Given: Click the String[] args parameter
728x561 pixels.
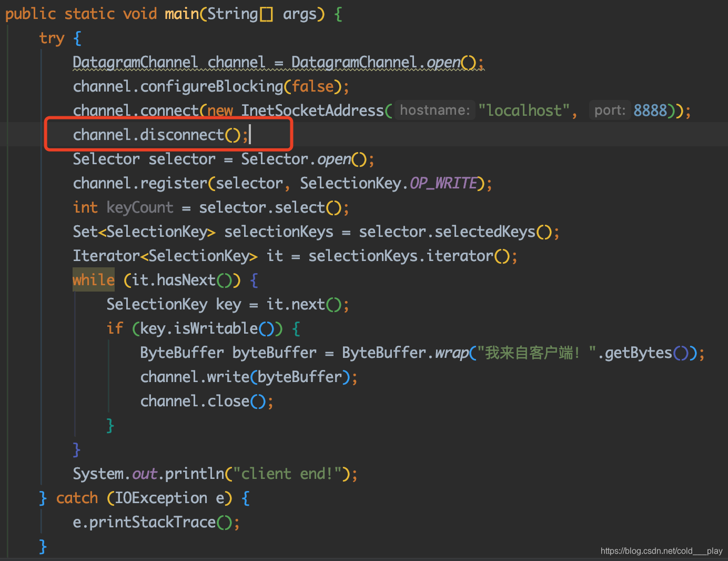Looking at the screenshot, I should point(262,14).
